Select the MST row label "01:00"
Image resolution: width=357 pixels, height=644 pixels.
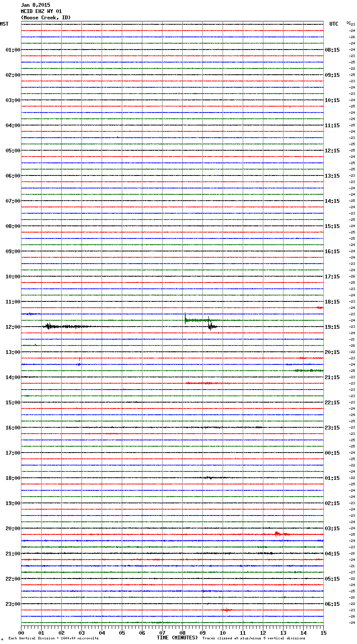[x=13, y=50]
